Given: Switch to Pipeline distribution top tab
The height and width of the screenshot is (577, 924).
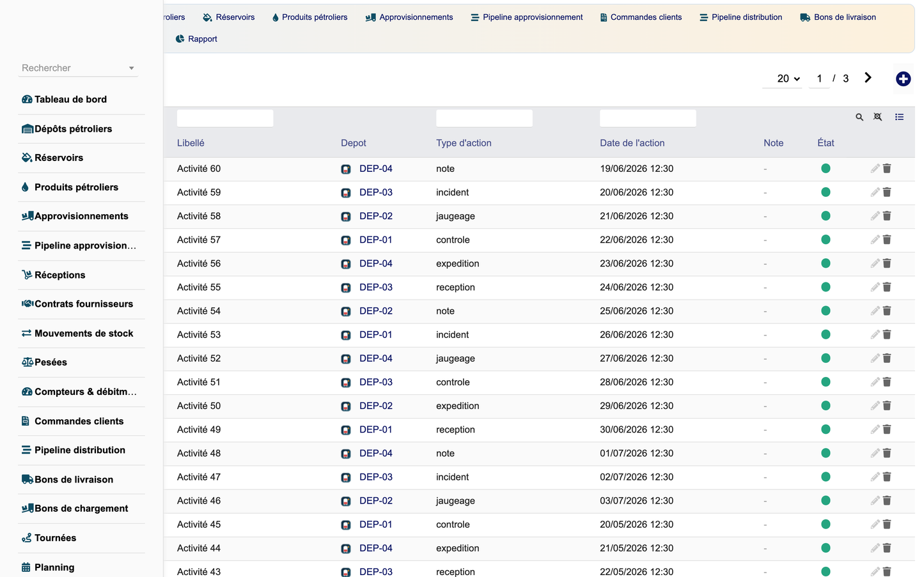Looking at the screenshot, I should [x=740, y=17].
